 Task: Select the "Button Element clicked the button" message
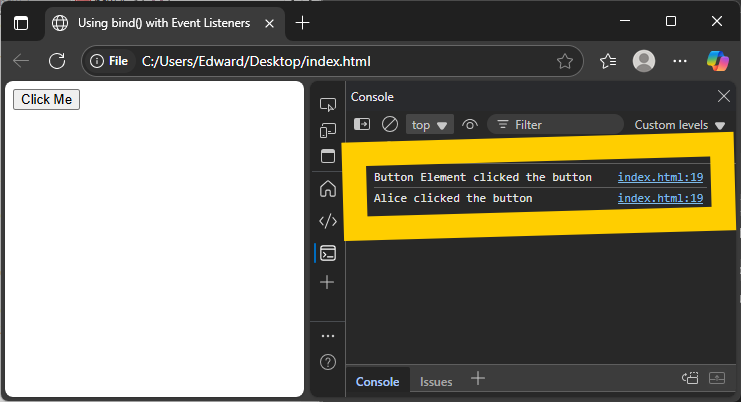483,177
